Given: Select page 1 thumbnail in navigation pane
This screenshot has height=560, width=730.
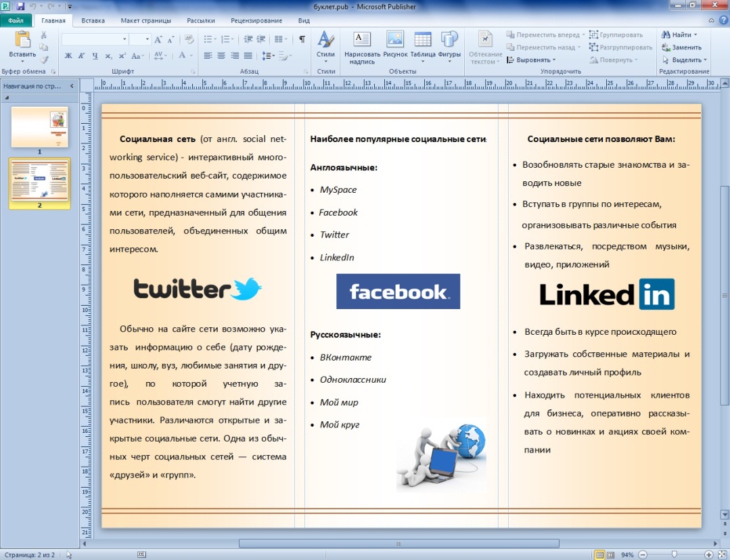Looking at the screenshot, I should click(39, 127).
